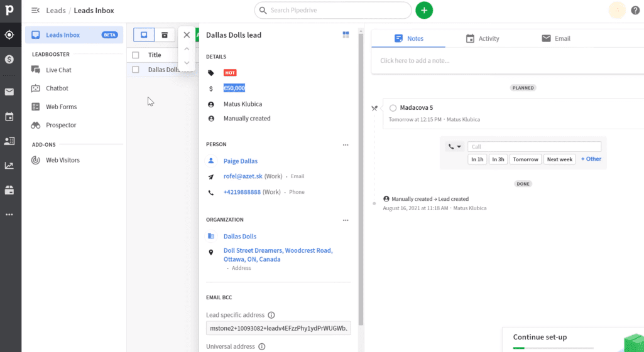The image size is (644, 352).
Task: Open Lead specific address info icon
Action: (x=271, y=315)
